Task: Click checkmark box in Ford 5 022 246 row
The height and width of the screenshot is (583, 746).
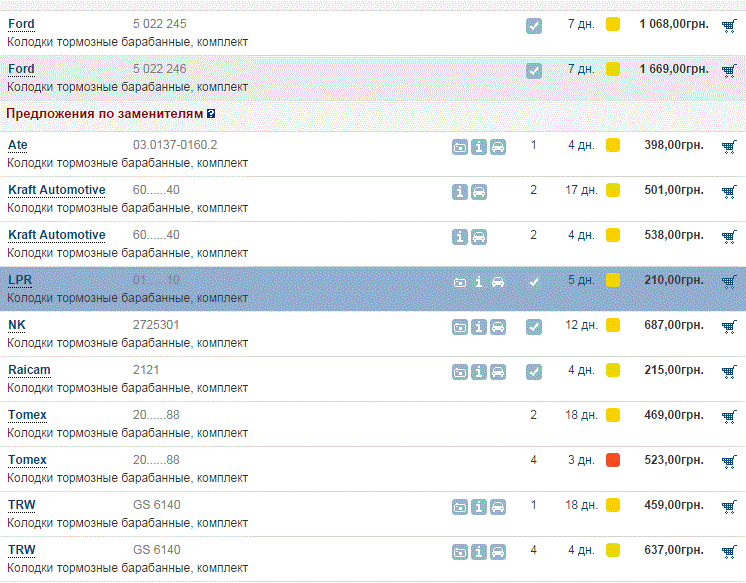Action: point(534,71)
